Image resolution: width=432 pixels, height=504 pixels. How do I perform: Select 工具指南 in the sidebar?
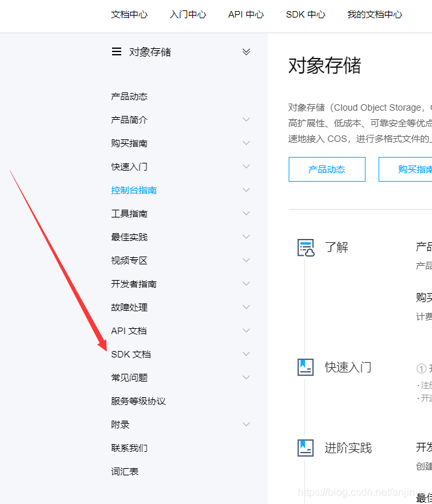[x=129, y=214]
